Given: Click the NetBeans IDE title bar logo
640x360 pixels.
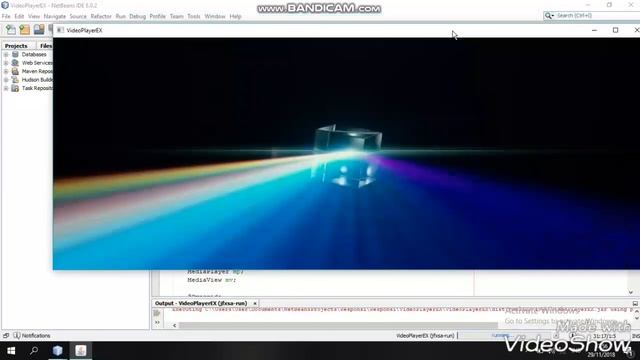Looking at the screenshot, I should (x=5, y=5).
